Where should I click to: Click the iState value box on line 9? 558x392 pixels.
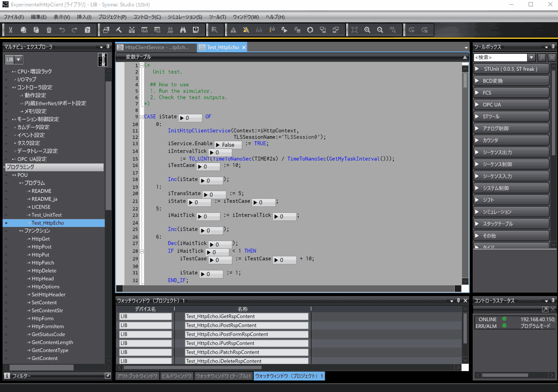(x=190, y=118)
